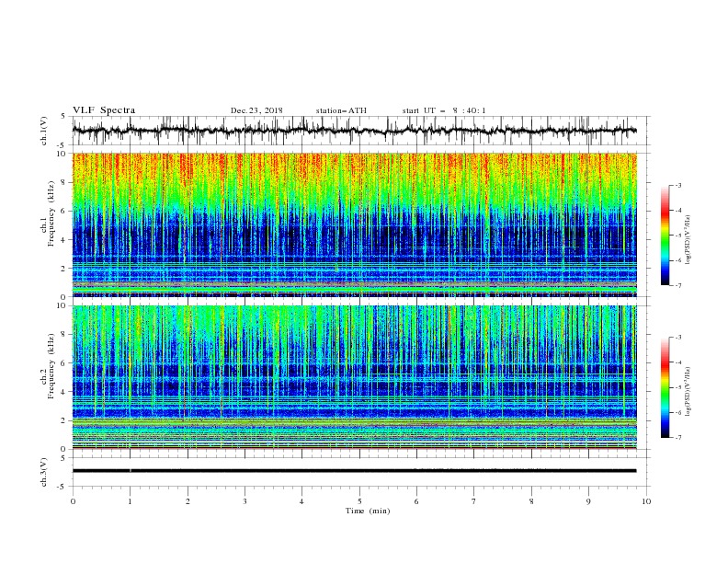The height and width of the screenshot is (563, 728).
Task: Click the "-3" tick on ch.1 color bar
Action: pyautogui.click(x=677, y=185)
